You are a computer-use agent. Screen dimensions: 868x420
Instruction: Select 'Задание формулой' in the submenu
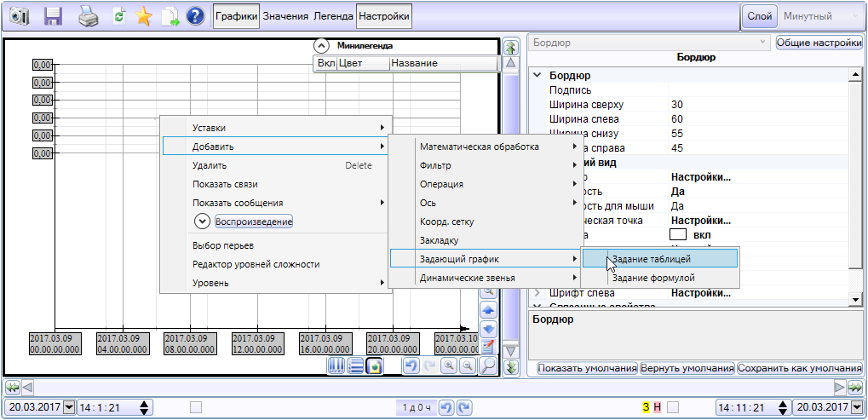[x=660, y=278]
